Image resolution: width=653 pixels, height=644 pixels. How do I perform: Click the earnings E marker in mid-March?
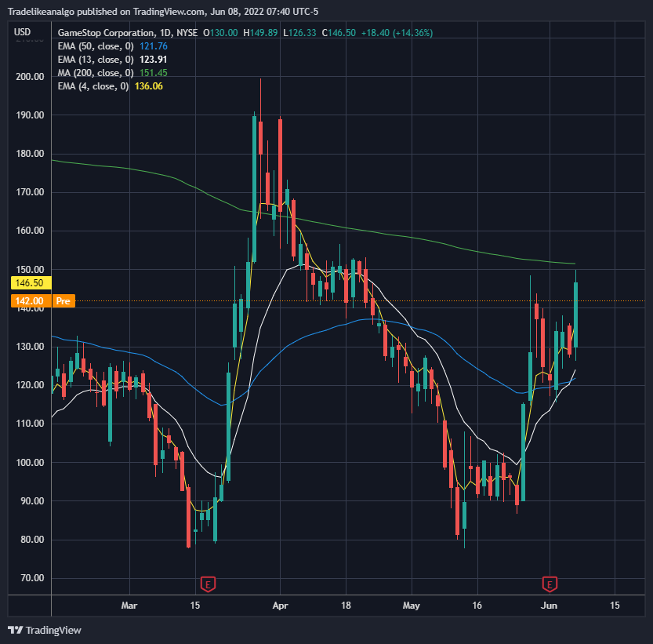coord(208,584)
